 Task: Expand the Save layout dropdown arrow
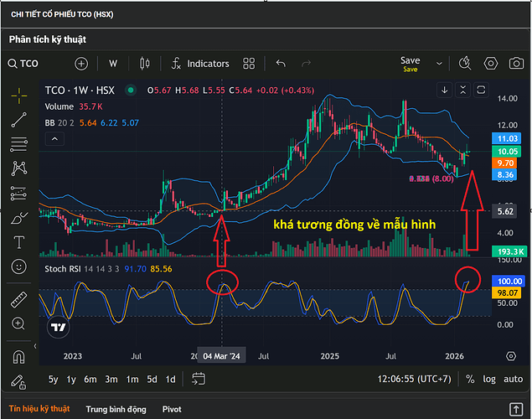pos(439,64)
